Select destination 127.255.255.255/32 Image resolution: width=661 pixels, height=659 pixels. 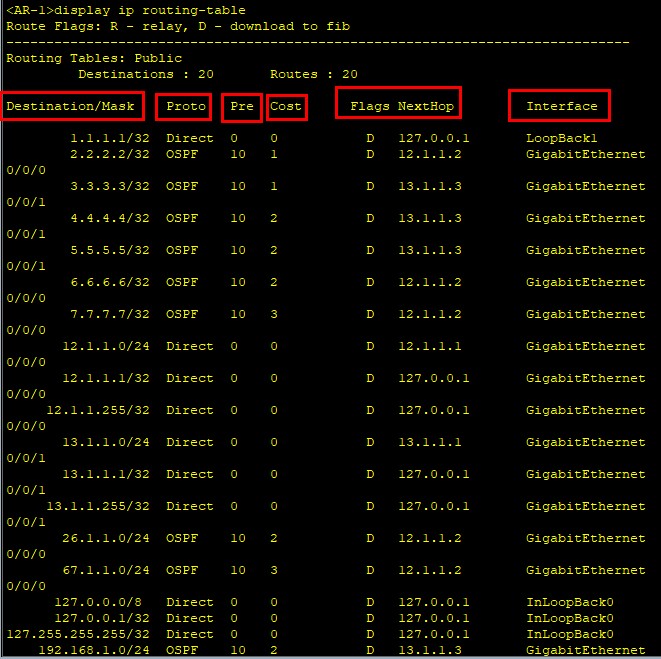click(78, 635)
